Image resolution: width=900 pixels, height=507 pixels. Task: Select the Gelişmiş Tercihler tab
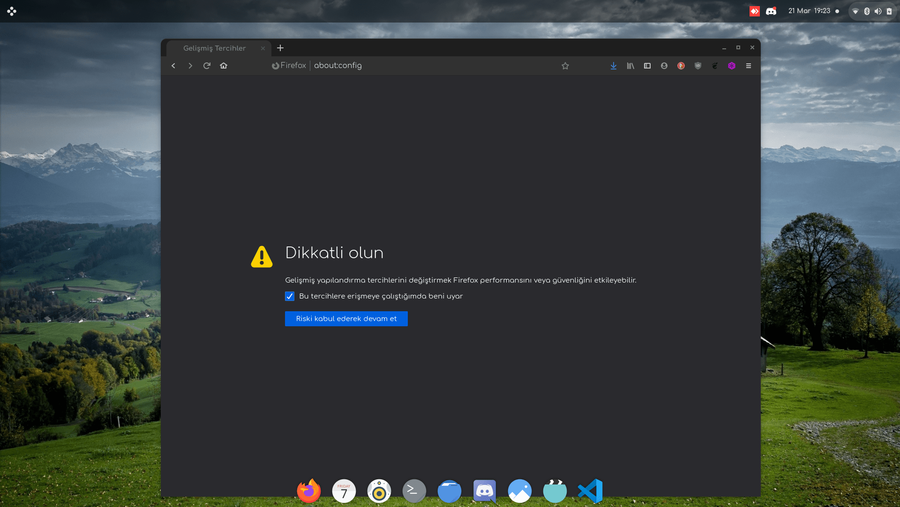219,48
